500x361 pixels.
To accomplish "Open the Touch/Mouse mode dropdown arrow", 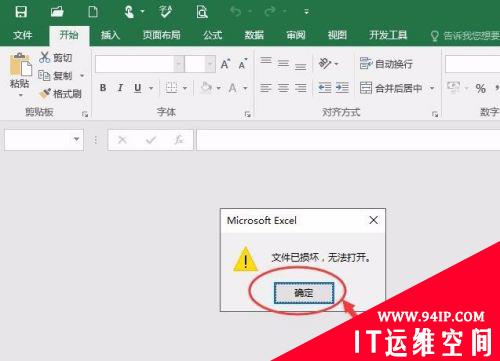I will tap(142, 12).
